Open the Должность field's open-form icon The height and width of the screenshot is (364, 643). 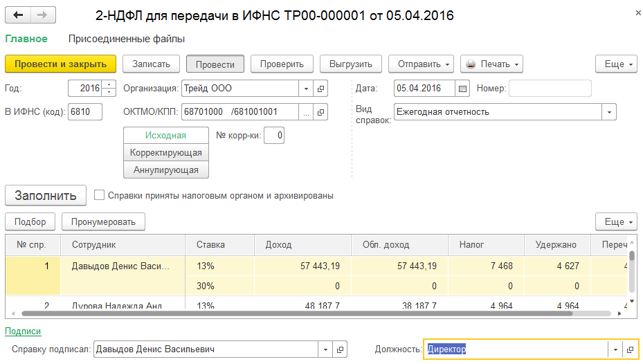pos(631,349)
